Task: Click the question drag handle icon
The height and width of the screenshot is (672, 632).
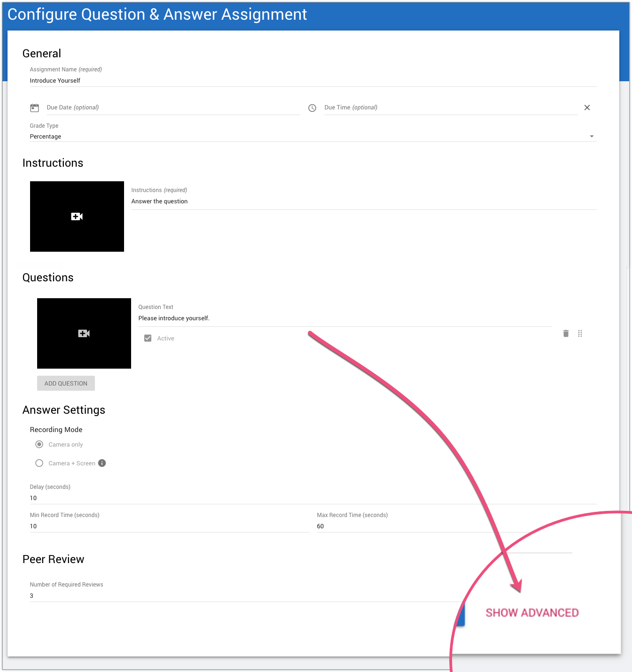Action: (580, 333)
